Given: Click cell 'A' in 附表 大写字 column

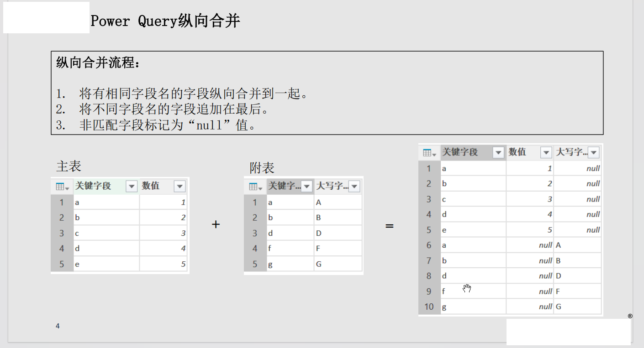Looking at the screenshot, I should (338, 202).
